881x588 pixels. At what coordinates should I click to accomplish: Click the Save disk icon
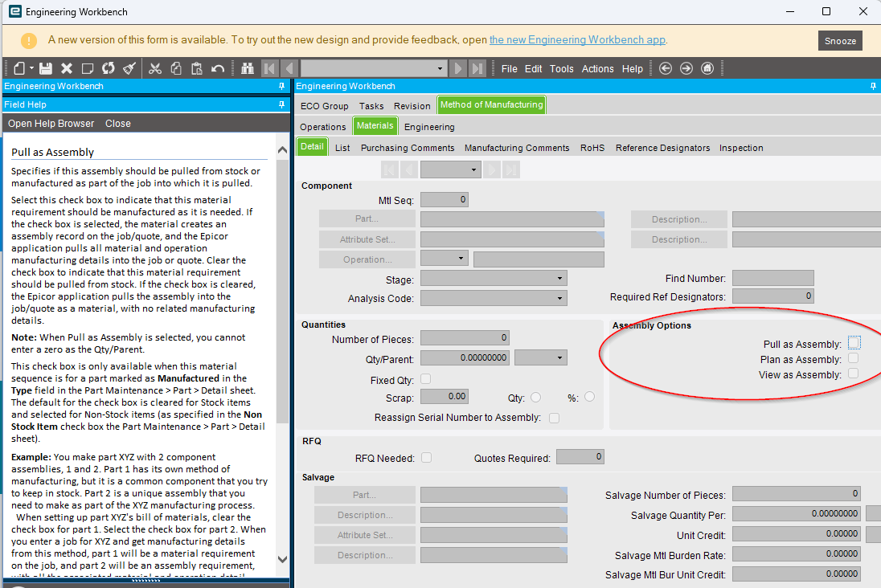(46, 68)
